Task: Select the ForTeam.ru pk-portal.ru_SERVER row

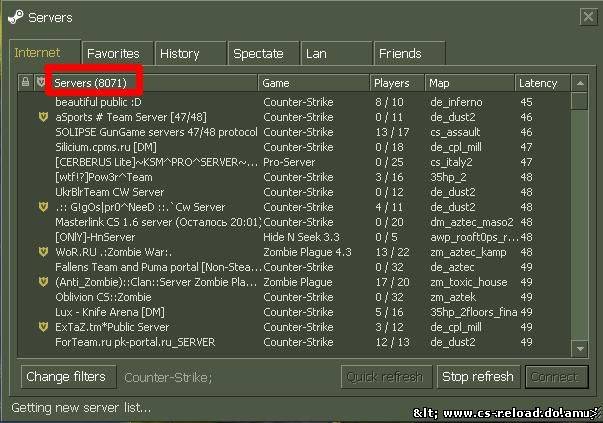Action: point(294,342)
